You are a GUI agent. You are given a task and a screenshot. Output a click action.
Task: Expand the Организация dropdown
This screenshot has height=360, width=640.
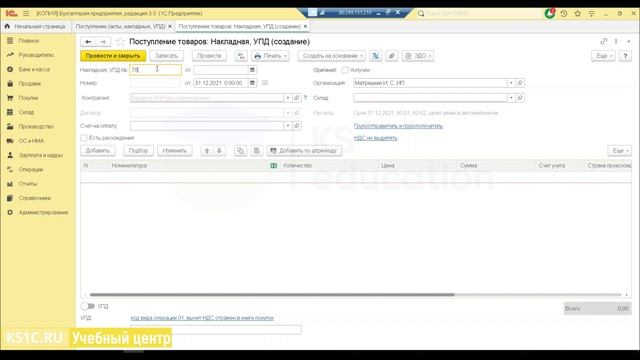tap(511, 83)
